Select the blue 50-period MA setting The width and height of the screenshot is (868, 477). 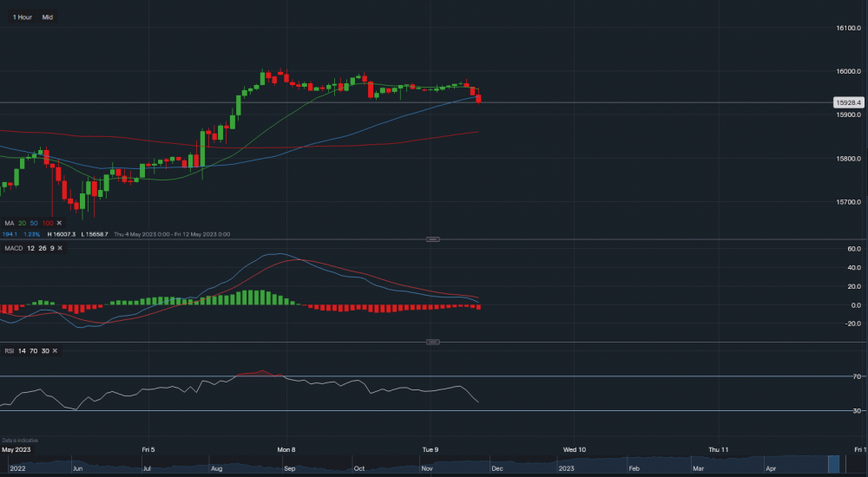click(x=34, y=223)
